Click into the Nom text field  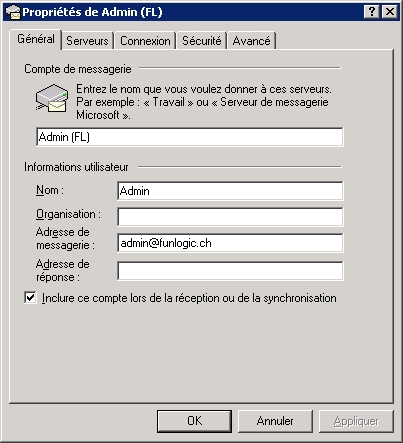point(230,191)
